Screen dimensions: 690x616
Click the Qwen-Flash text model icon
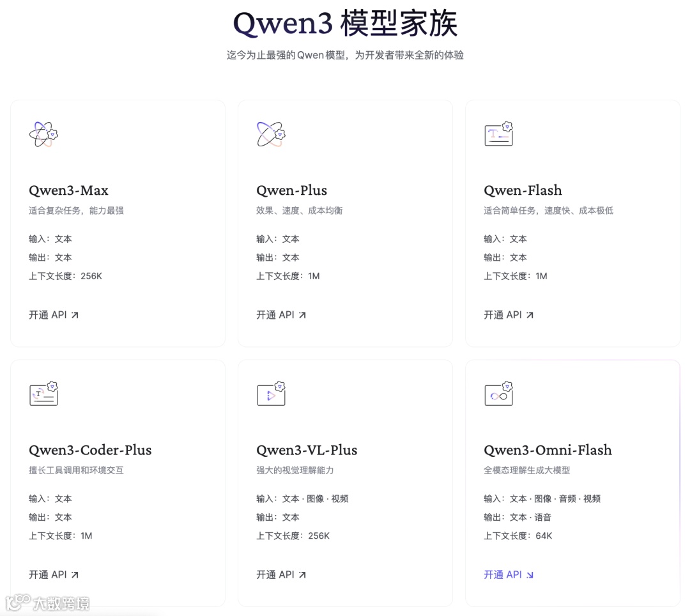[498, 134]
